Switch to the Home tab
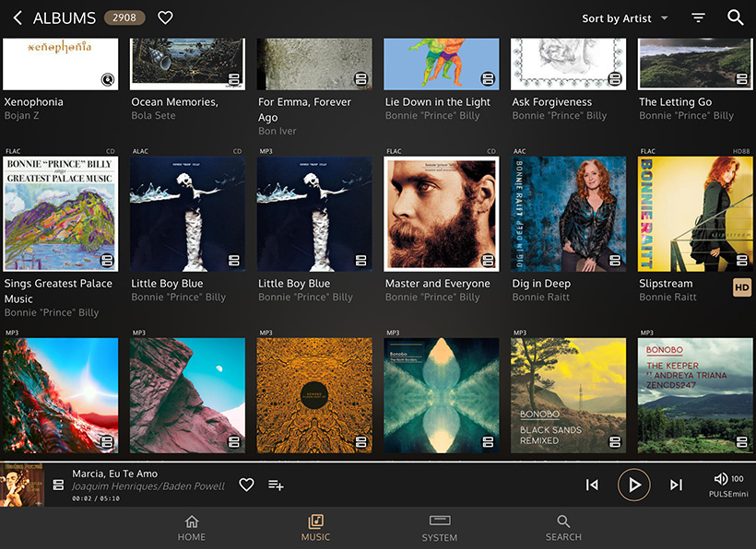This screenshot has width=756, height=549. [191, 528]
